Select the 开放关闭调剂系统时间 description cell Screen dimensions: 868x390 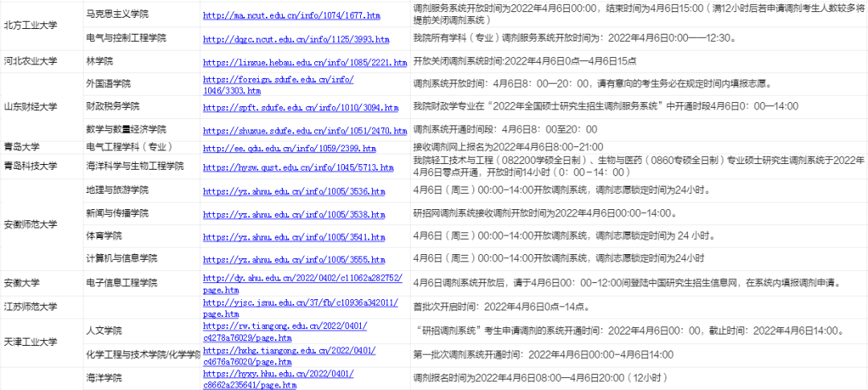coord(640,61)
